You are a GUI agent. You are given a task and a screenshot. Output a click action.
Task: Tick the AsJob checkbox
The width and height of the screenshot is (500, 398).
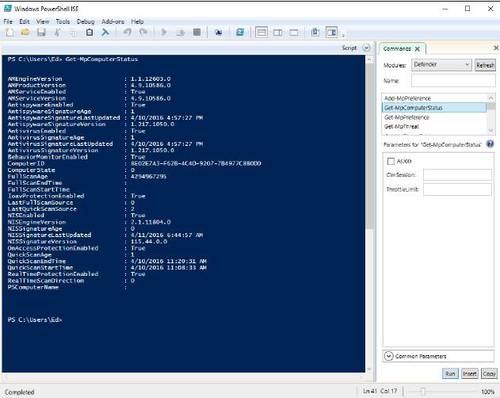coord(391,161)
